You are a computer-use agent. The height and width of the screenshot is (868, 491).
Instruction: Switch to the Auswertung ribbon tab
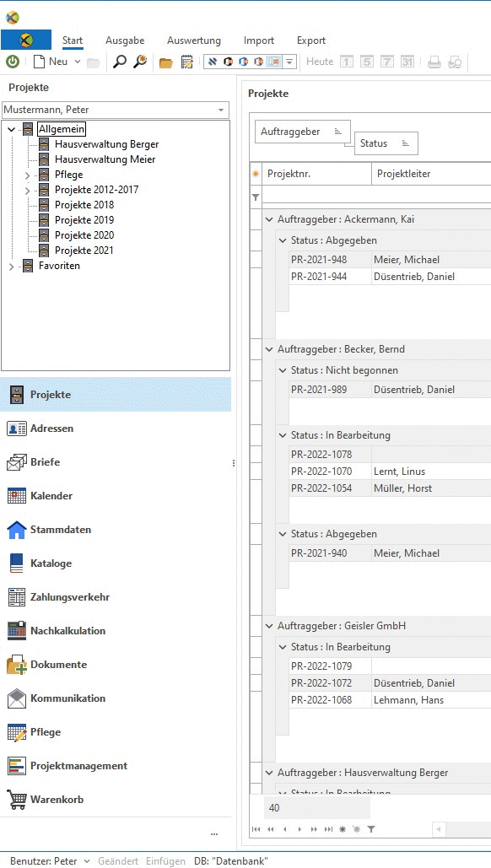coord(194,40)
